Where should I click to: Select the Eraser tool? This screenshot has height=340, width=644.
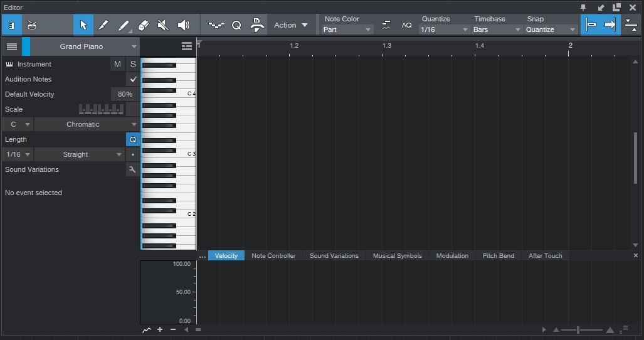(x=143, y=25)
